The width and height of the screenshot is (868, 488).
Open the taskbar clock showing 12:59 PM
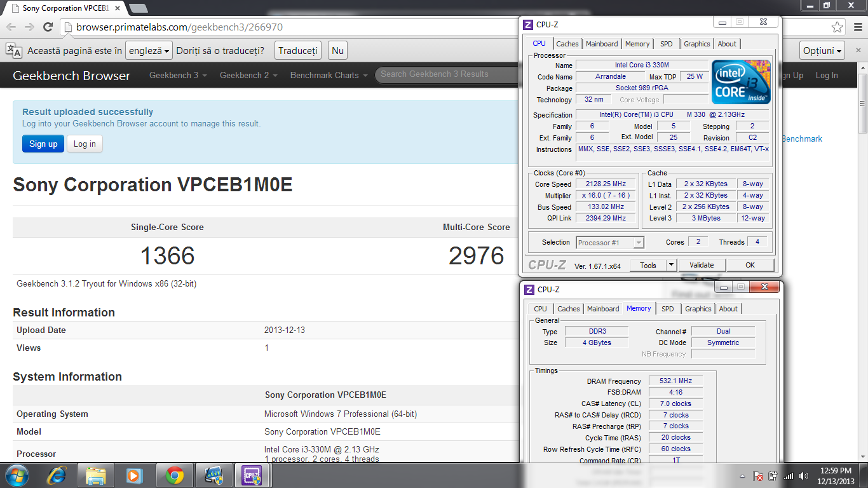click(836, 475)
